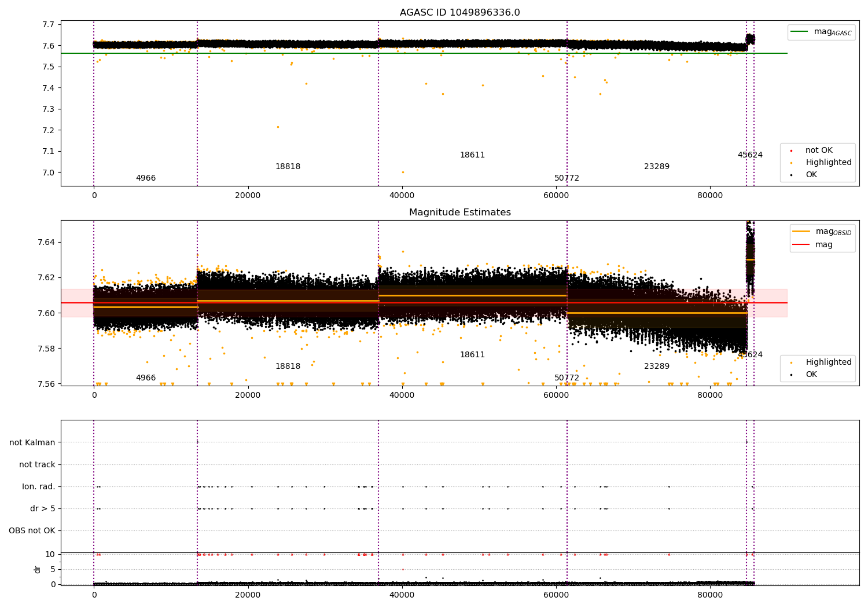Image resolution: width=868 pixels, height=608 pixels.
Task: Click obsid label 23289 in top plot
Action: click(x=657, y=167)
